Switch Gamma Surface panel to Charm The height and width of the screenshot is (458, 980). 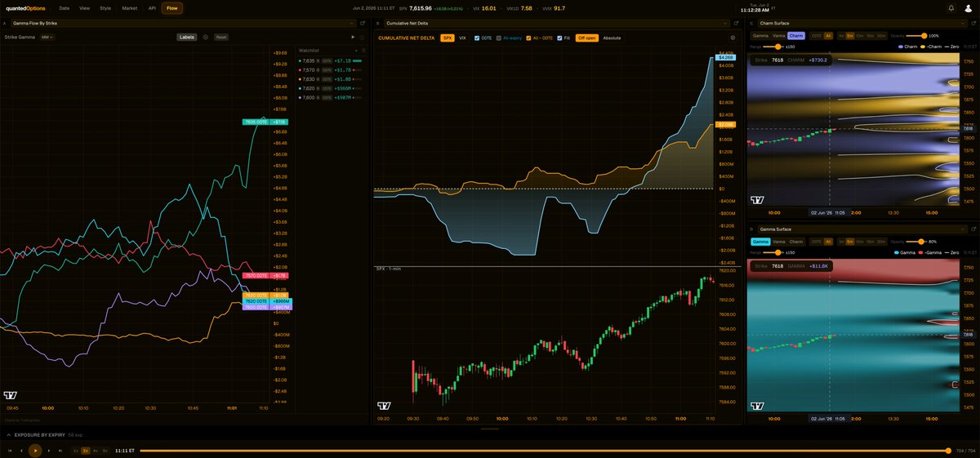[796, 242]
